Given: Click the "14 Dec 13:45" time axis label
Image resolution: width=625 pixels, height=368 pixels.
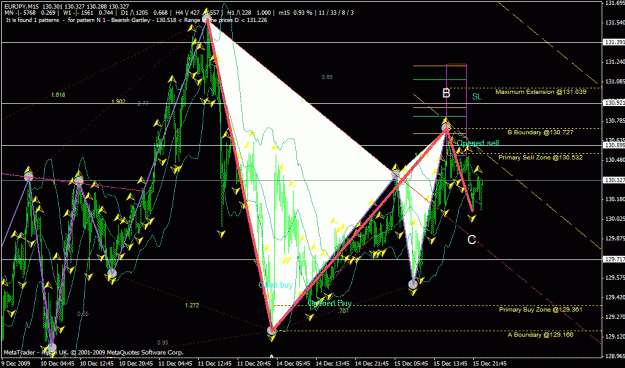Looking at the screenshot, I should [x=332, y=364].
